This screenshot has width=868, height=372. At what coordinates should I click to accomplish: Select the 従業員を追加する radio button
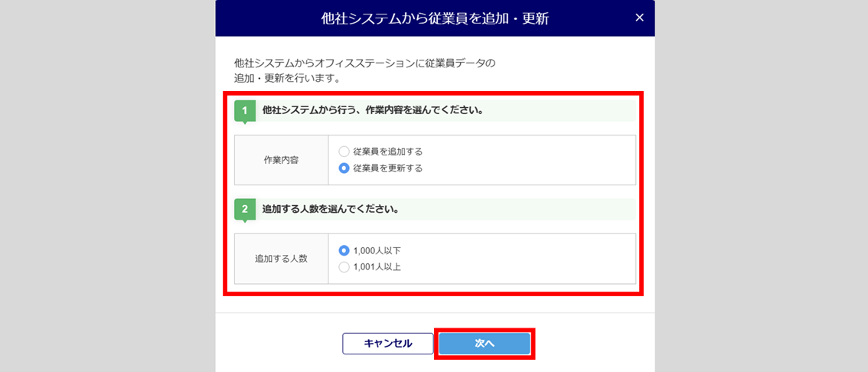tap(344, 151)
